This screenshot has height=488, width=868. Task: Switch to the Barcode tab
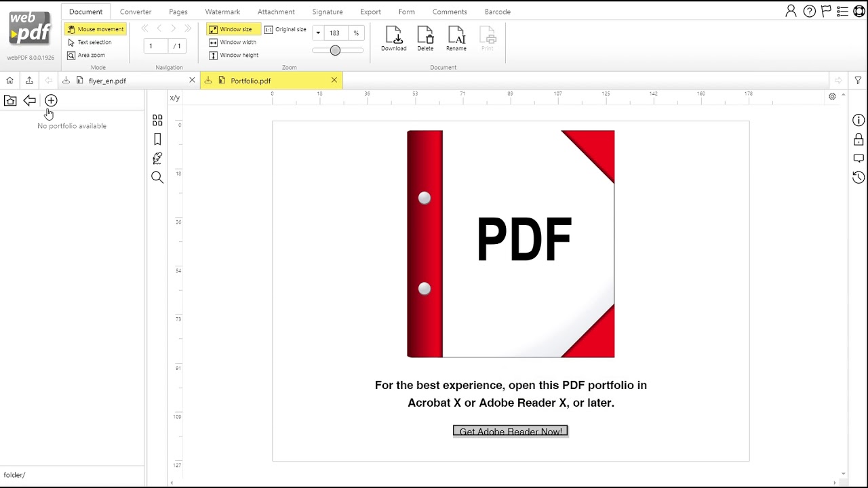[498, 12]
